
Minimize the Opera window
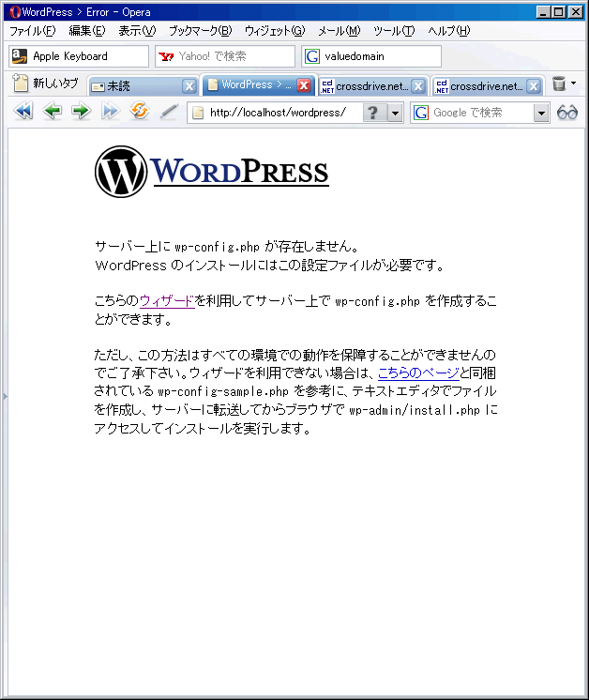543,12
